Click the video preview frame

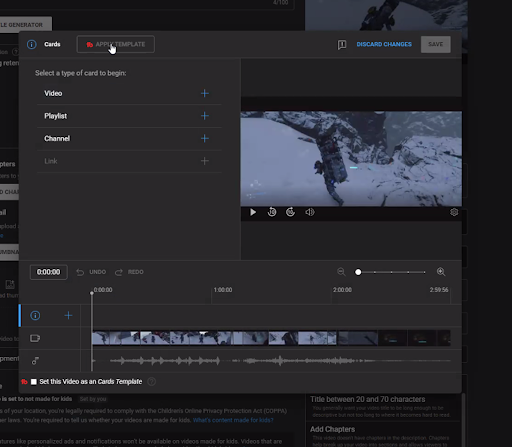click(351, 159)
